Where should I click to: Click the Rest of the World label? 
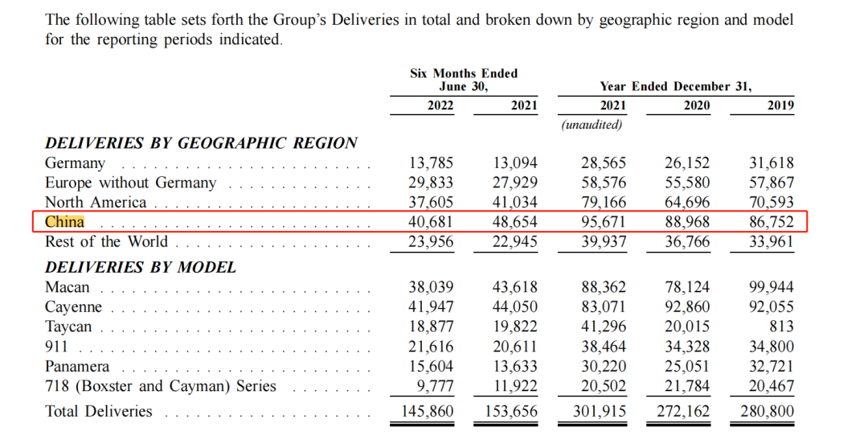106,242
